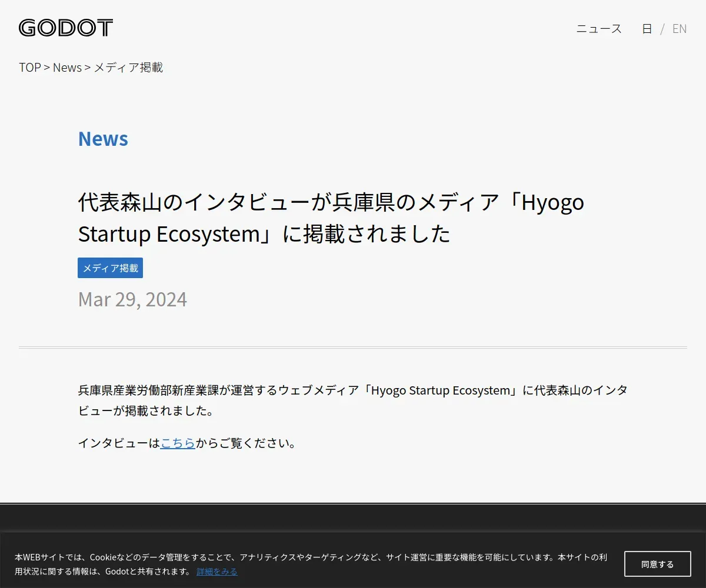Open News in the breadcrumb

pyautogui.click(x=67, y=67)
